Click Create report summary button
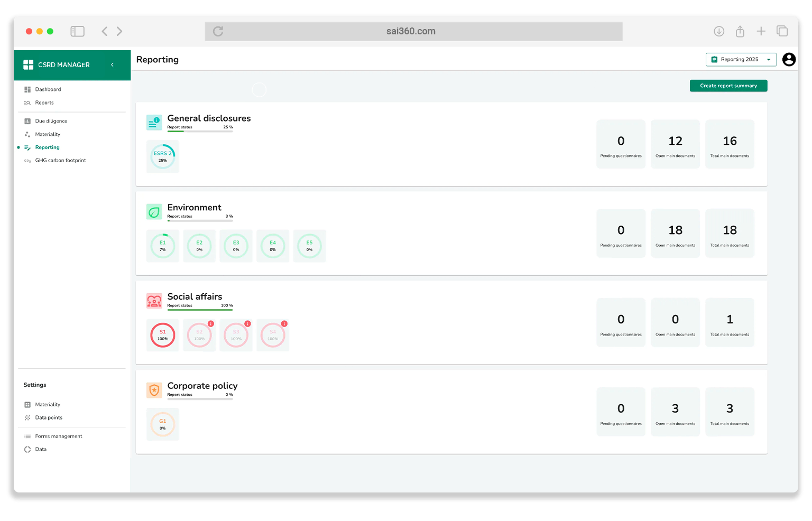This screenshot has height=521, width=812. click(x=728, y=86)
